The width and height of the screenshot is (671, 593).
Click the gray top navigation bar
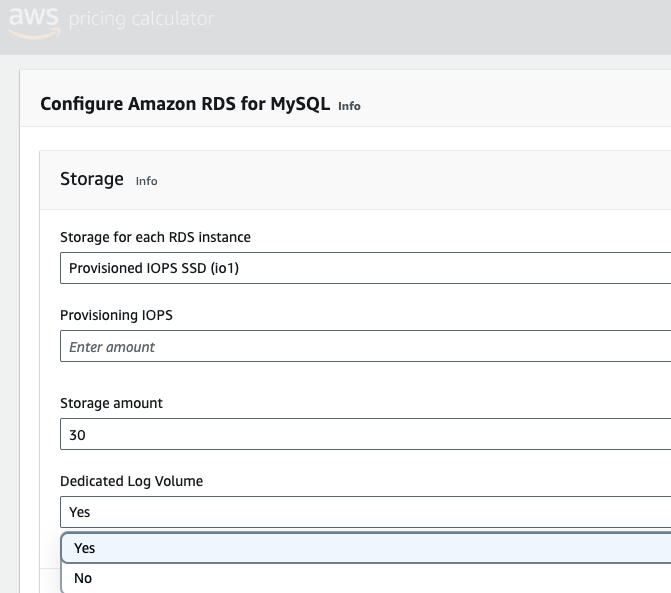450,25
